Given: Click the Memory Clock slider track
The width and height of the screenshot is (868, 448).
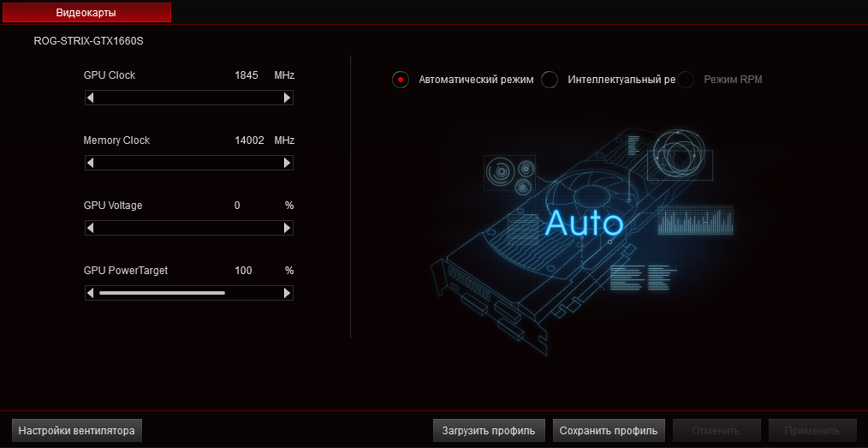Looking at the screenshot, I should click(x=189, y=163).
